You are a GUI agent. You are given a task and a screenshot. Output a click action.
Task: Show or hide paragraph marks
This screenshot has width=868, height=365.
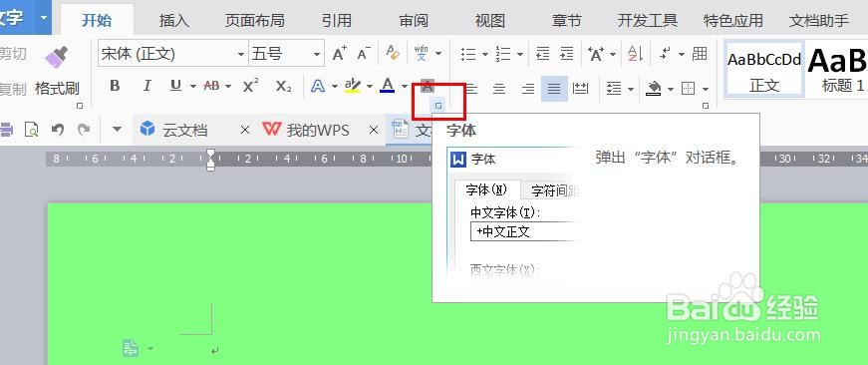[666, 54]
